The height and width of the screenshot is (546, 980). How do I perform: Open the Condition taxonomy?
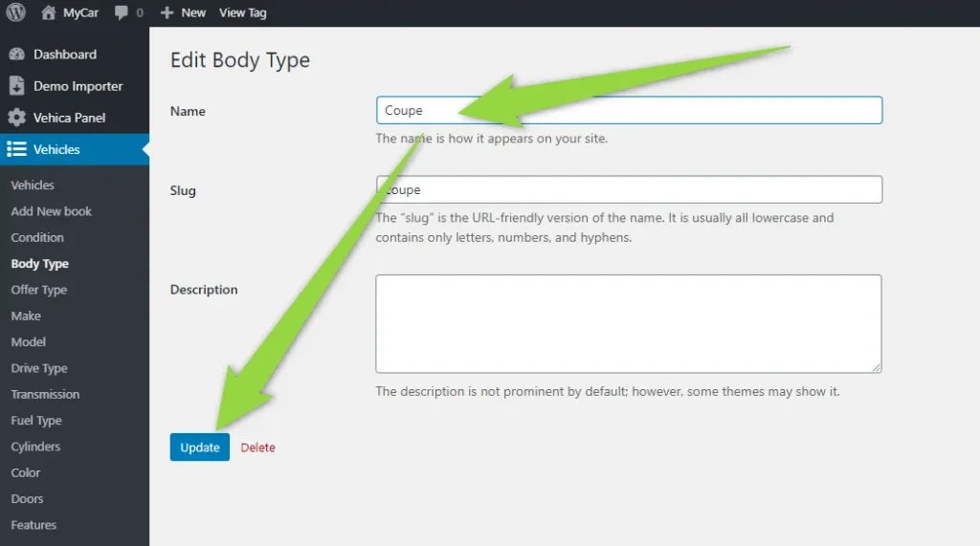[37, 237]
